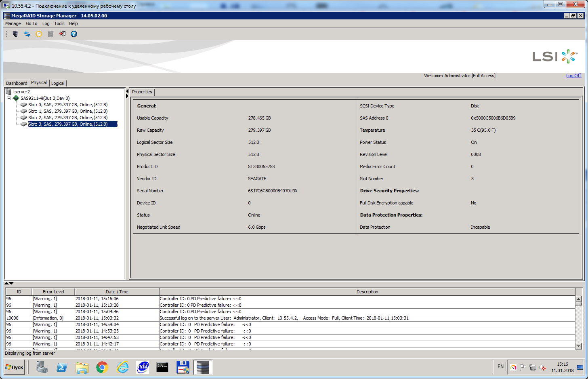This screenshot has height=379, width=588.
Task: Click the clock icon in the toolbar
Action: 39,34
